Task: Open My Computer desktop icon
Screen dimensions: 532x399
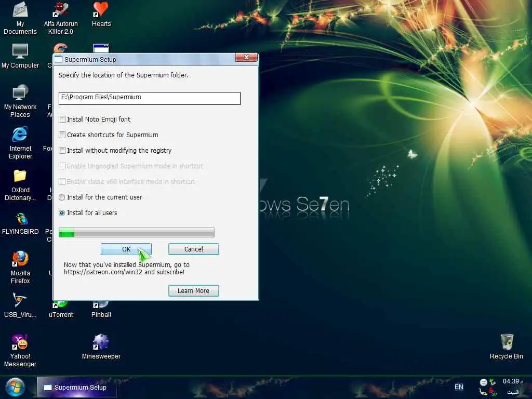Action: tap(20, 56)
